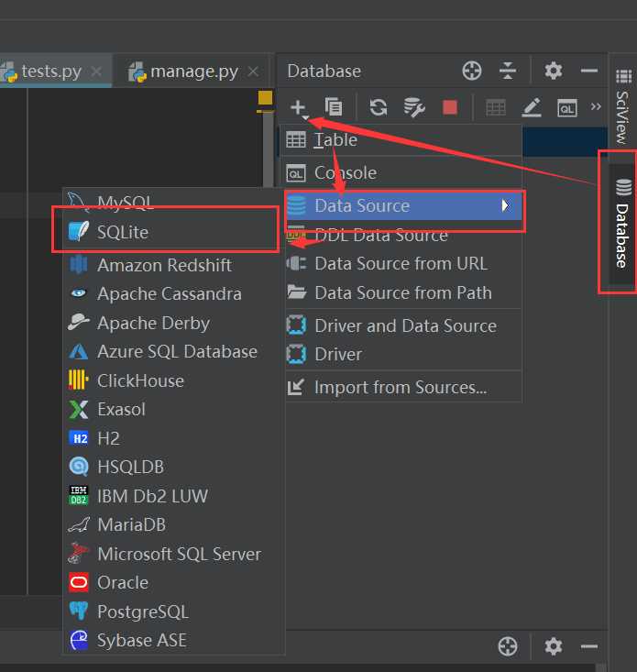This screenshot has height=672, width=637.
Task: Choose Data Source from URL
Action: [x=403, y=263]
